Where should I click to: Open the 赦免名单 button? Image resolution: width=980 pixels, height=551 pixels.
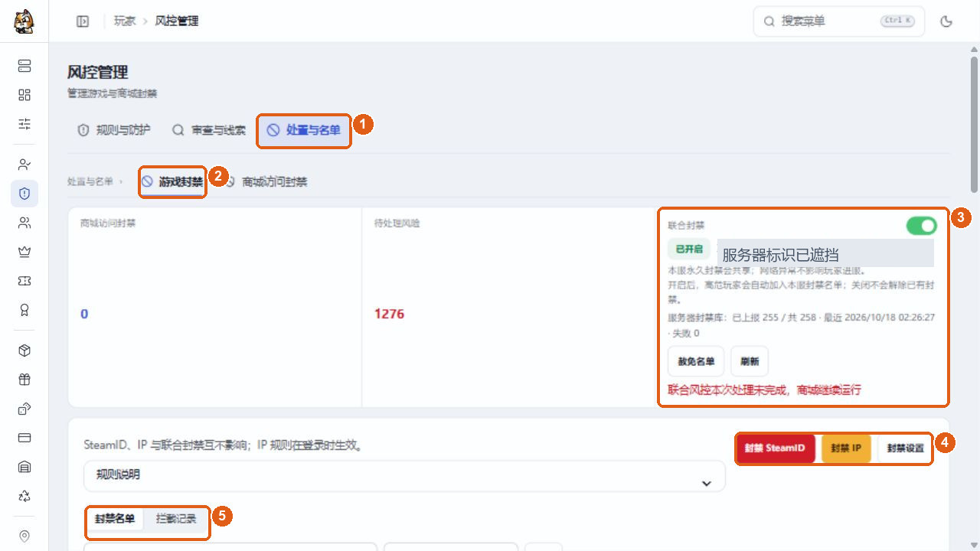click(696, 361)
